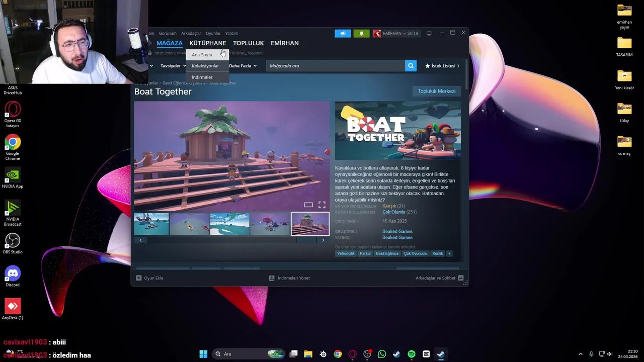Open WhatsApp from the taskbar
The width and height of the screenshot is (644, 362).
tap(382, 354)
